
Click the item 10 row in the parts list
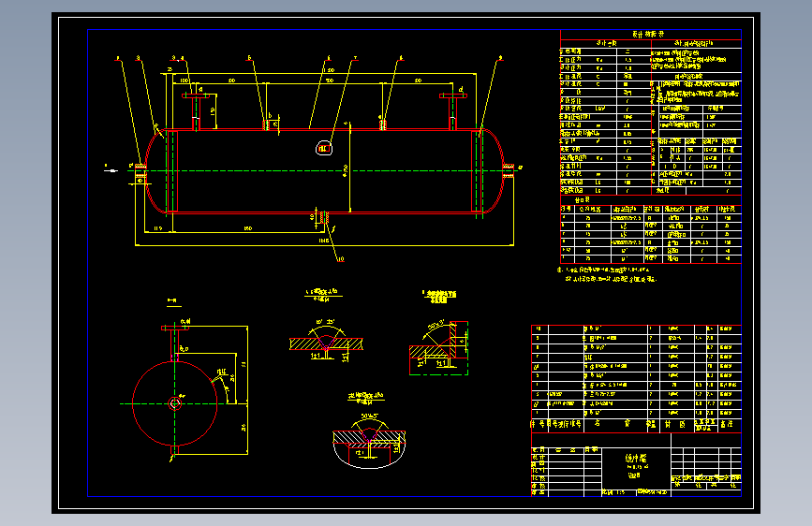point(637,329)
